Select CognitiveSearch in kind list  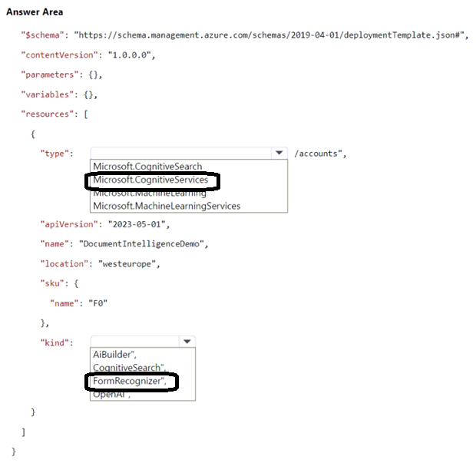click(127, 368)
